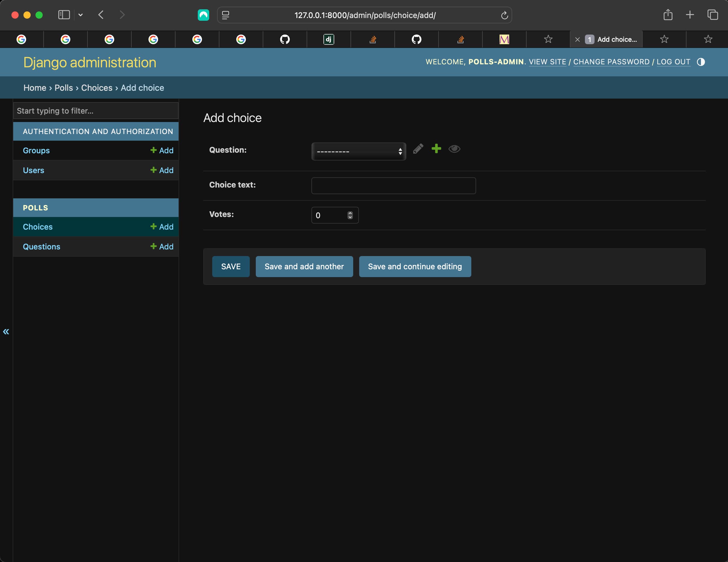Go to Choices in the breadcrumbs
728x562 pixels.
click(97, 88)
